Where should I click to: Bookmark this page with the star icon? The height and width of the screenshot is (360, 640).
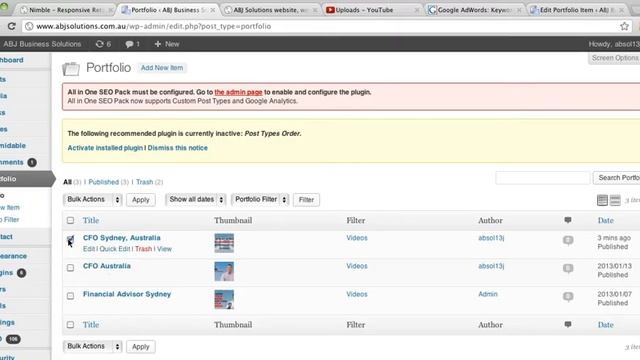(624, 27)
